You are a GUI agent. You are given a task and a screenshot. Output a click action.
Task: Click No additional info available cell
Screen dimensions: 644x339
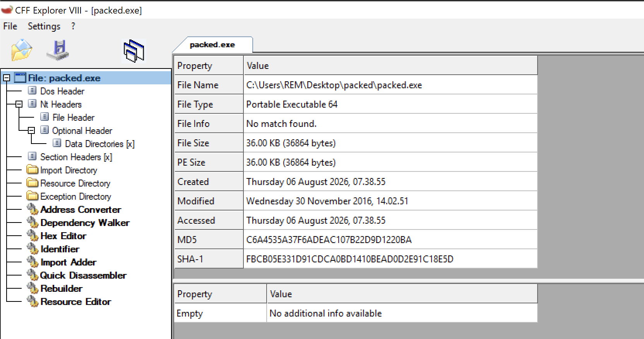(402, 313)
